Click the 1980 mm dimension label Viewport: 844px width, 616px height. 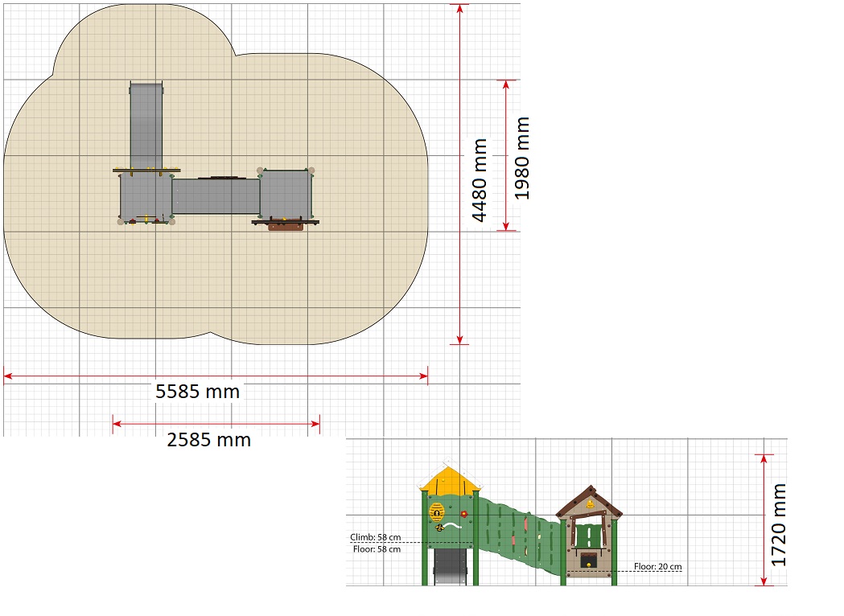point(521,158)
